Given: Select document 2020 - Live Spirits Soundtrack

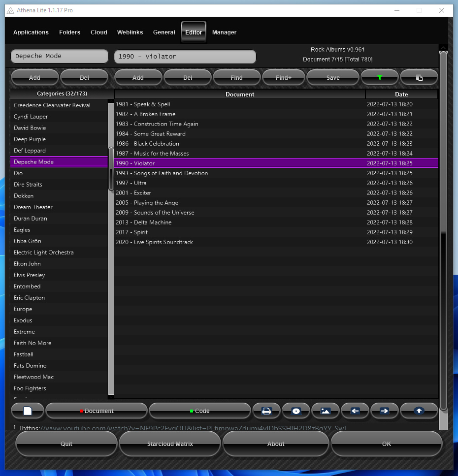Looking at the screenshot, I should click(x=276, y=242).
